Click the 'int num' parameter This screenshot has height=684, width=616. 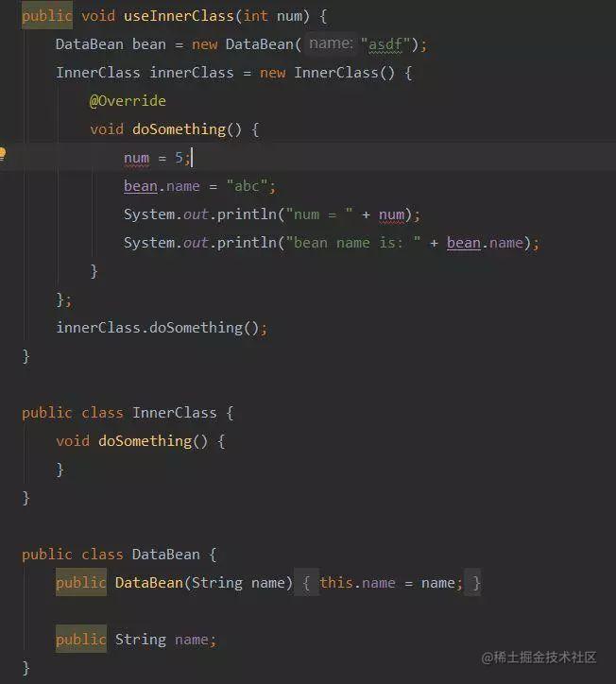[272, 16]
